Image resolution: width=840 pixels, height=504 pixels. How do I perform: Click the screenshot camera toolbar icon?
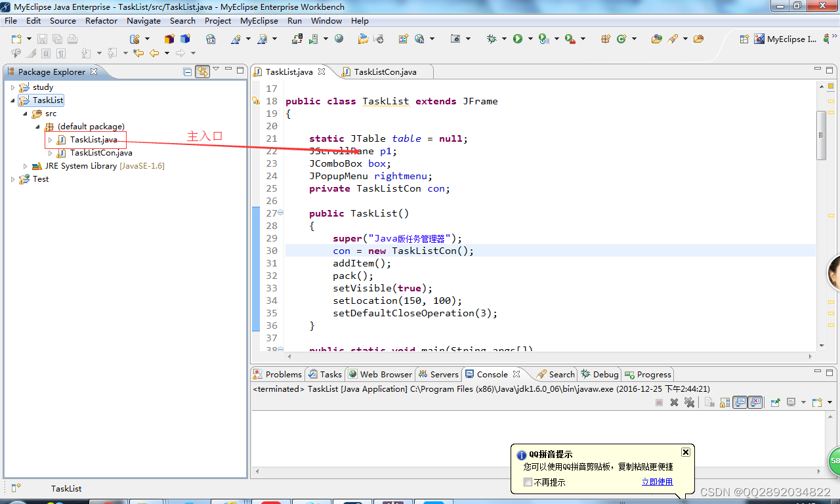[455, 39]
